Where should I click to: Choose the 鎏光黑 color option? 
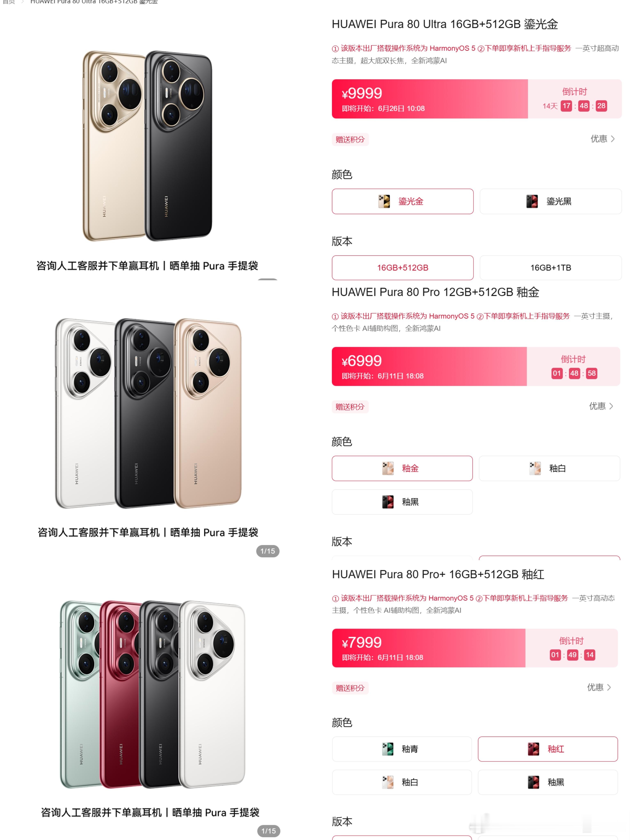coord(551,201)
